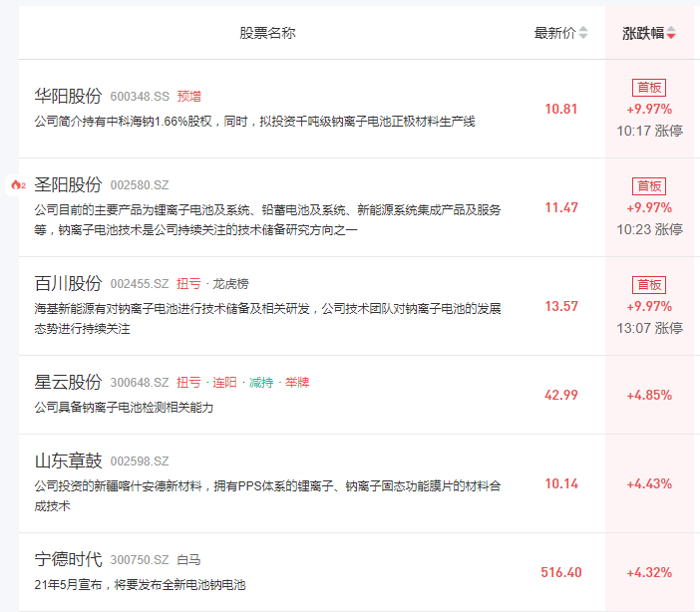
Task: Click the 10:17 涨停 time text
Action: point(649,131)
